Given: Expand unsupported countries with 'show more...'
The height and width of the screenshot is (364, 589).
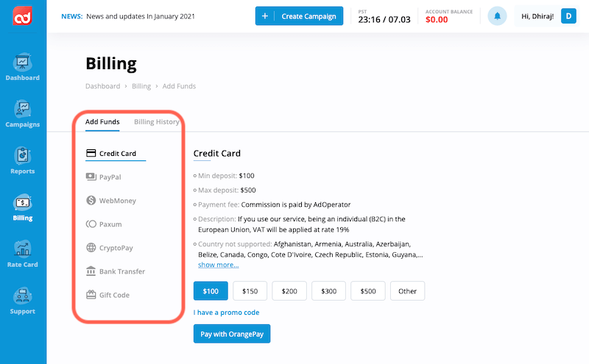Looking at the screenshot, I should click(218, 265).
